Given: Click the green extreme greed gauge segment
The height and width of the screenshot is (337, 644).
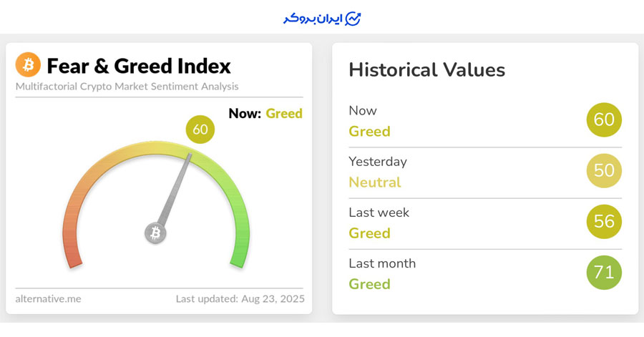Looking at the screenshot, I should pyautogui.click(x=239, y=243).
